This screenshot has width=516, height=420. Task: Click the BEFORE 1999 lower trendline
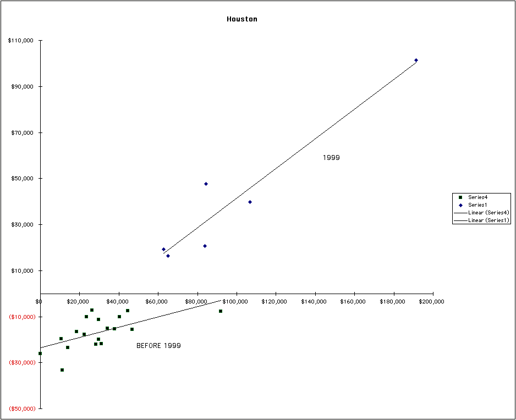[130, 324]
